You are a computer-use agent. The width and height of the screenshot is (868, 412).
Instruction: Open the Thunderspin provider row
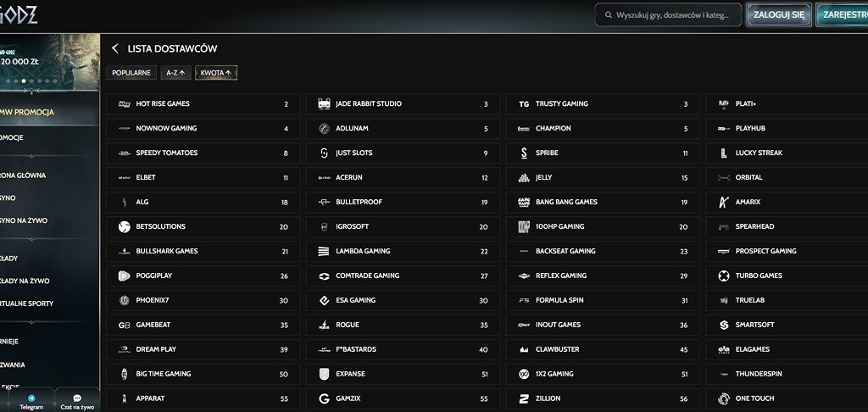click(787, 374)
